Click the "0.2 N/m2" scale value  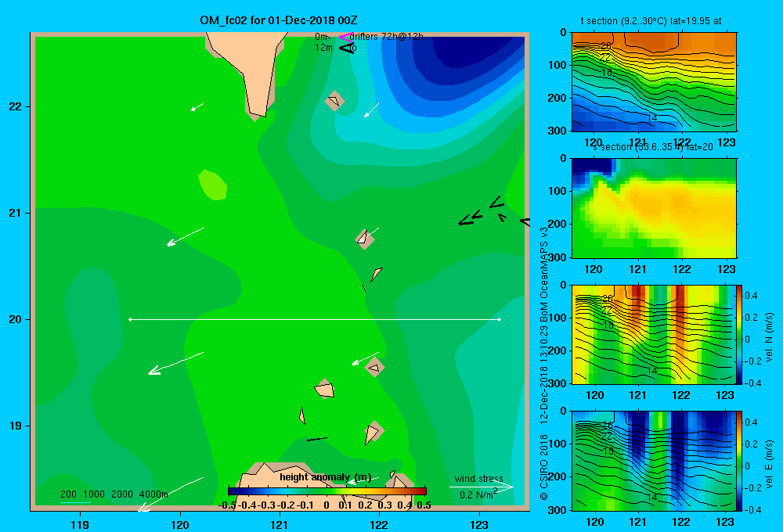coord(478,494)
